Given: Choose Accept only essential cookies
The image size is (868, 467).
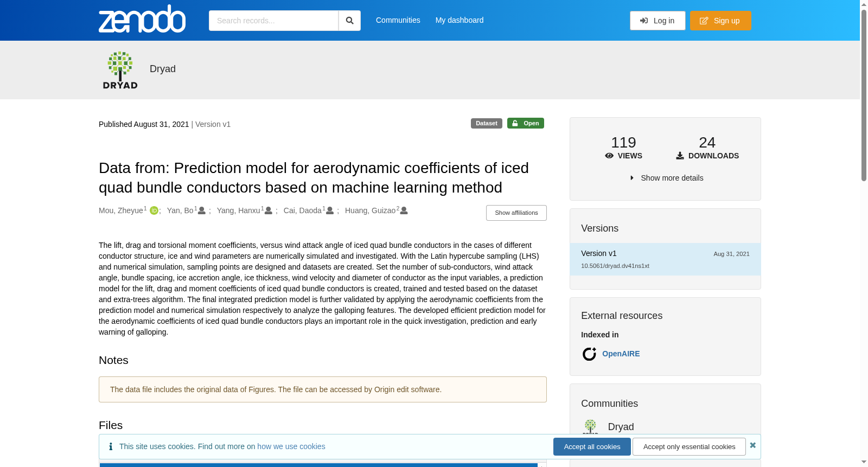Looking at the screenshot, I should pos(689,446).
